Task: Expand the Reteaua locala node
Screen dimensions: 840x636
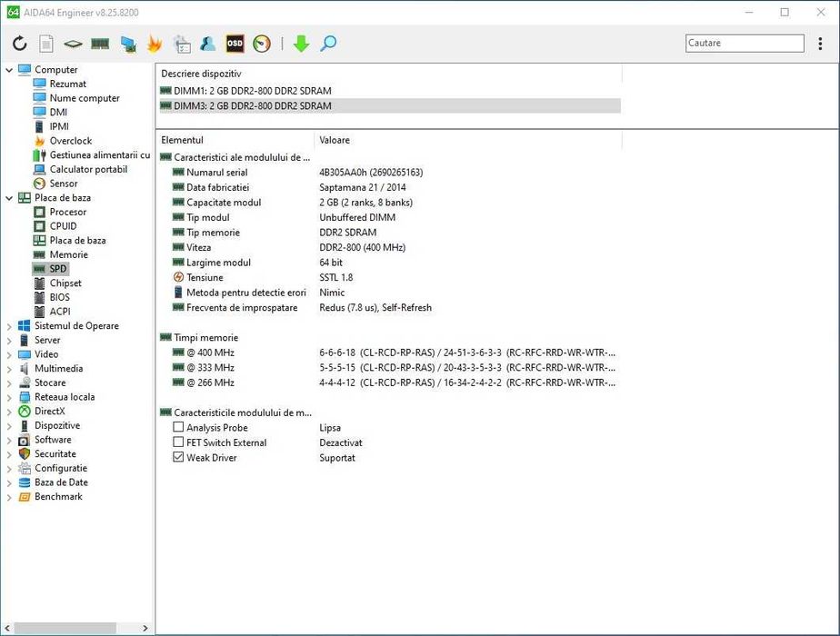Action: coord(9,397)
